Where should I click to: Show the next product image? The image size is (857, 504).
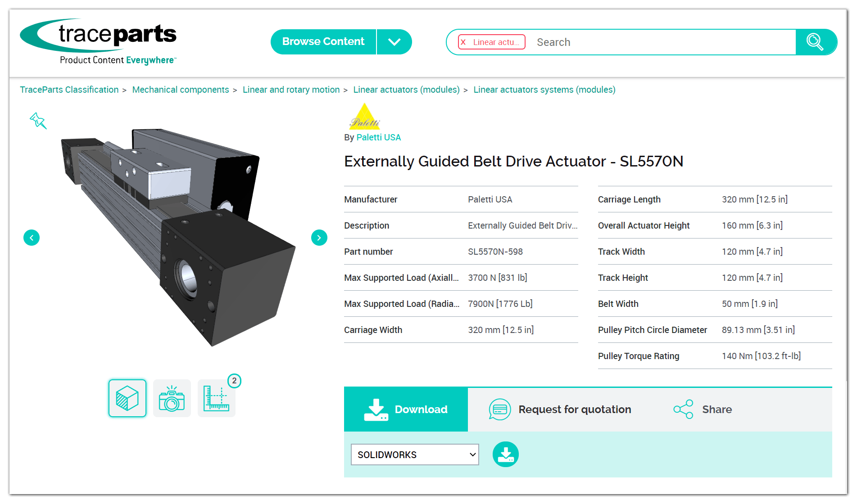pos(319,238)
